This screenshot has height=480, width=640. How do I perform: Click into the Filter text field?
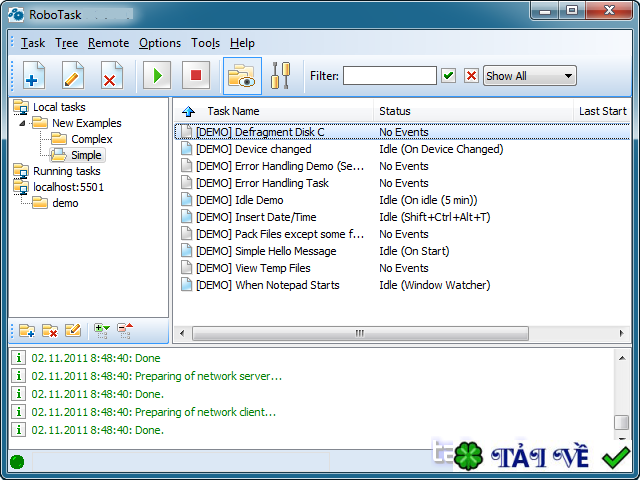(x=389, y=76)
